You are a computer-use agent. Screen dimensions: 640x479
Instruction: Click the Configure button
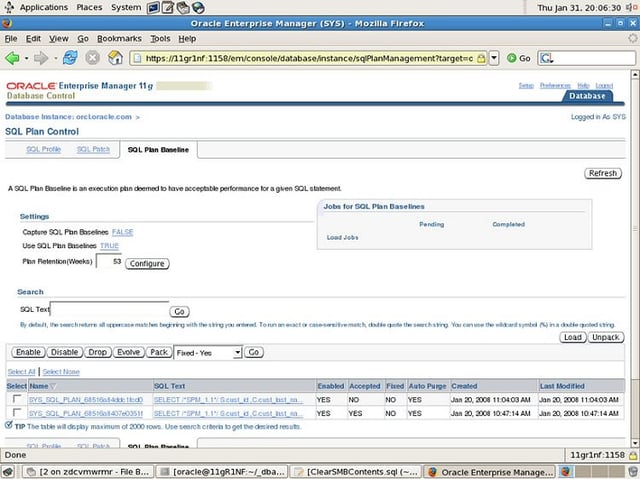tap(147, 264)
